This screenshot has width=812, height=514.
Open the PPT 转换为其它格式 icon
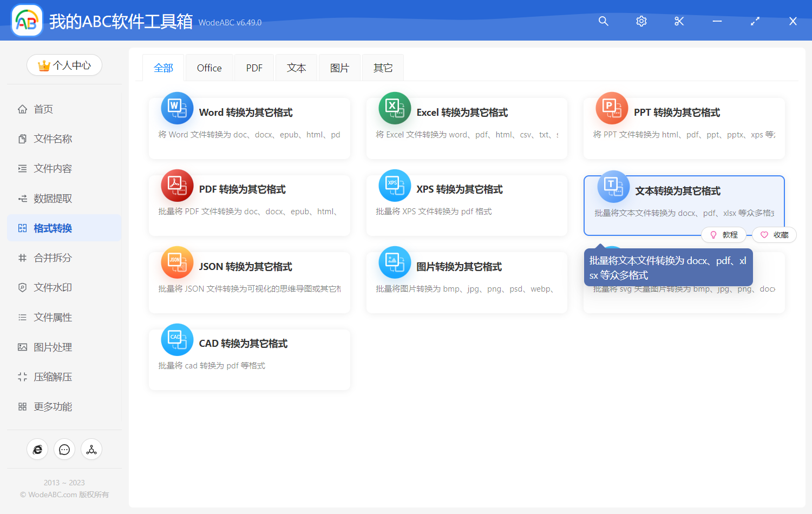click(612, 108)
